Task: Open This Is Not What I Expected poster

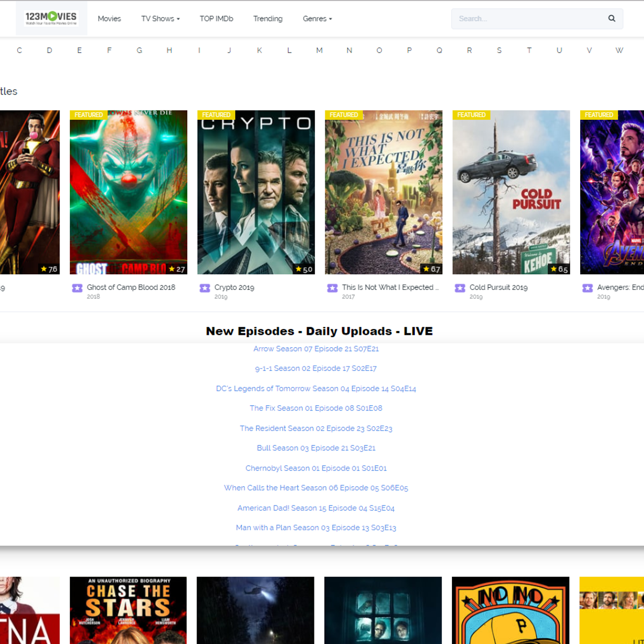Action: click(x=384, y=192)
